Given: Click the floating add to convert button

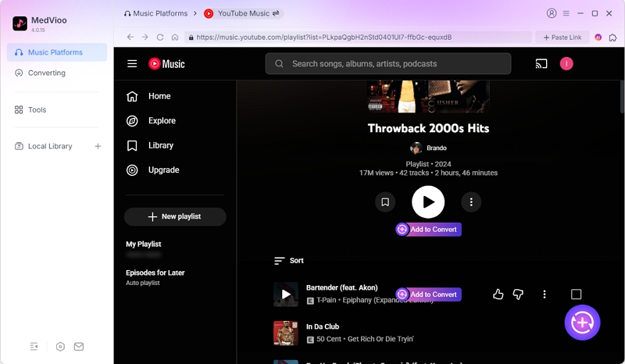Looking at the screenshot, I should tap(582, 323).
